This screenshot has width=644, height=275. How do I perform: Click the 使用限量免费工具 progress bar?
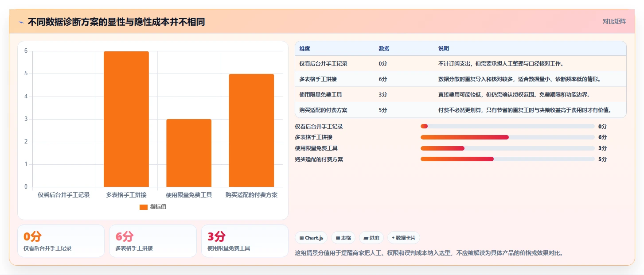(x=507, y=148)
